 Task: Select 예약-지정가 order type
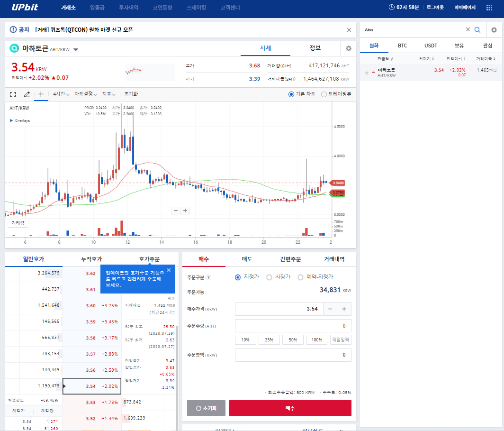click(300, 277)
